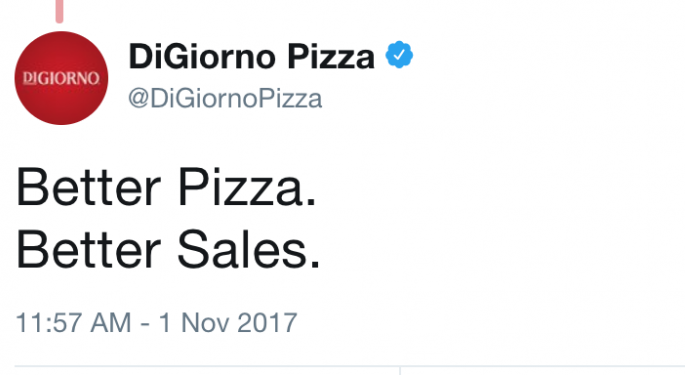Click the blue verified checkmark badge
The image size is (685, 375).
click(x=399, y=55)
